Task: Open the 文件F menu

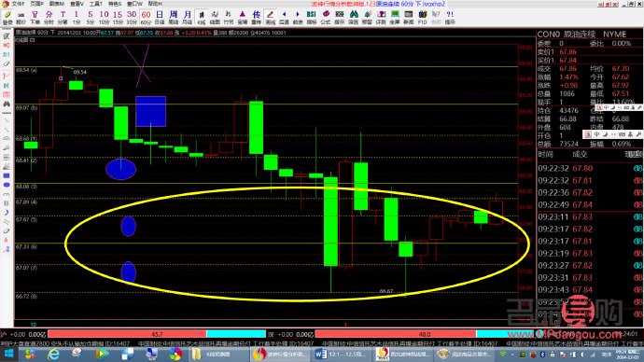Action: 18,4
